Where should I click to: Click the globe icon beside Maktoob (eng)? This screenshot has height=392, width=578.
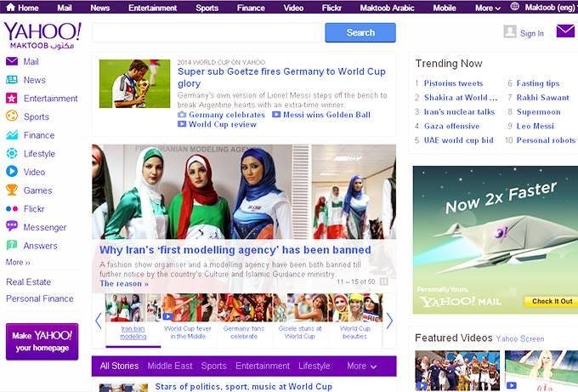pyautogui.click(x=515, y=7)
